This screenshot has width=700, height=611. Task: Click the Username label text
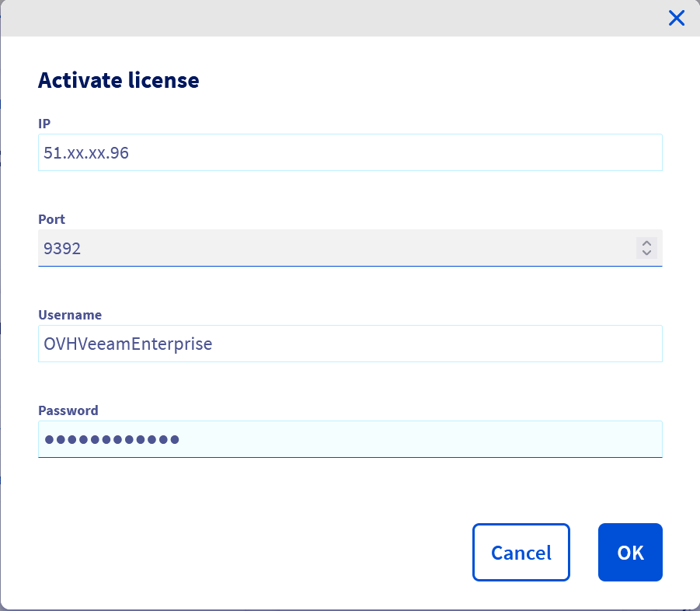(70, 315)
